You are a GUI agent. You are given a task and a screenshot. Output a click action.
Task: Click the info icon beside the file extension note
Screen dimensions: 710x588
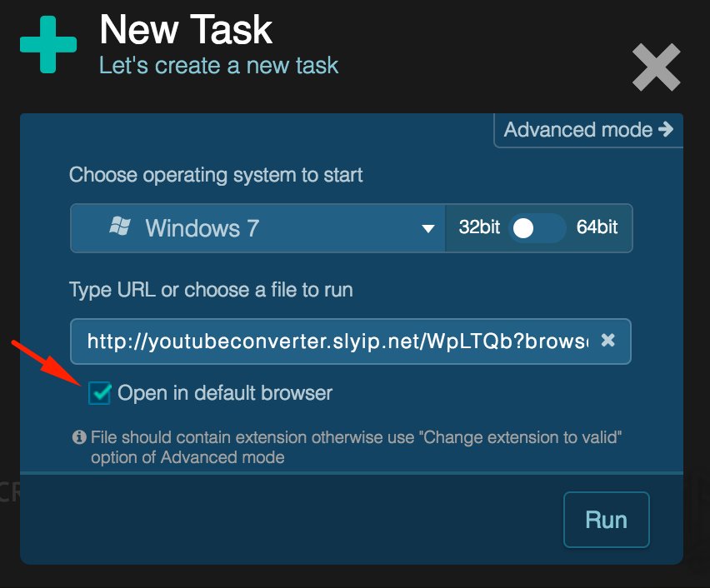[79, 437]
